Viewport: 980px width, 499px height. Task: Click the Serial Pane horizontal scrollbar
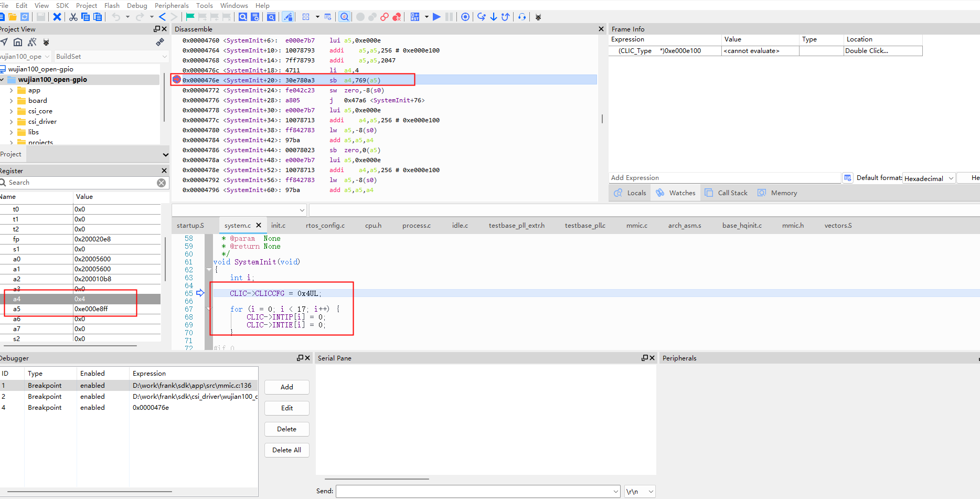pos(377,479)
